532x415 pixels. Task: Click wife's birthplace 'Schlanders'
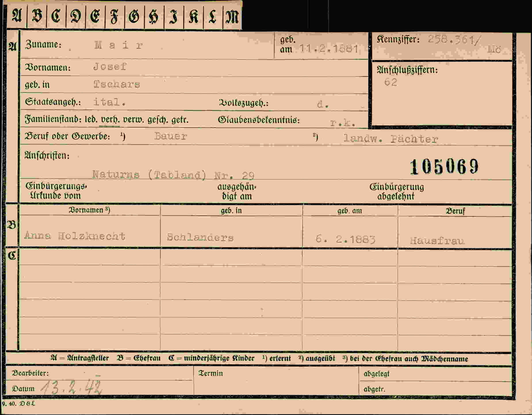point(200,237)
